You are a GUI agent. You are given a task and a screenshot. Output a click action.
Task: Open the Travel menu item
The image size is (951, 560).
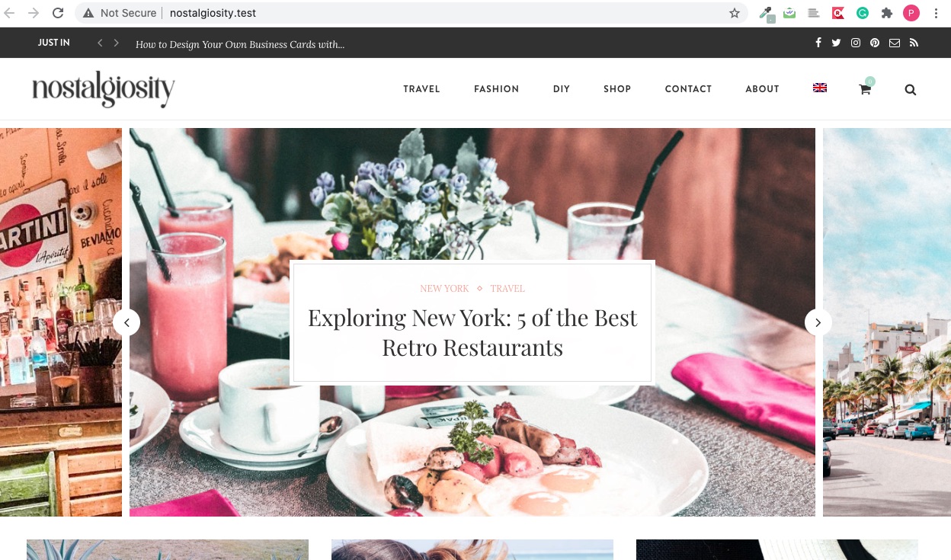[422, 89]
